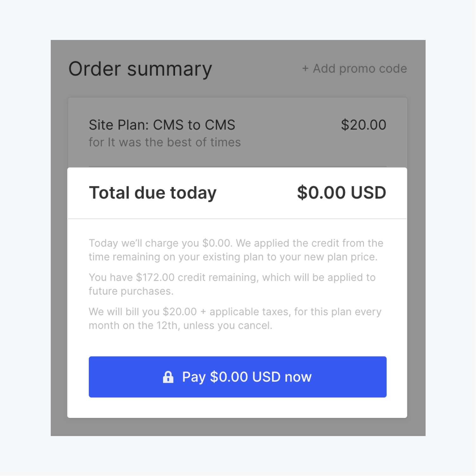Click the "time remaining on your existing plan" line
The width and height of the screenshot is (476, 476).
click(233, 257)
